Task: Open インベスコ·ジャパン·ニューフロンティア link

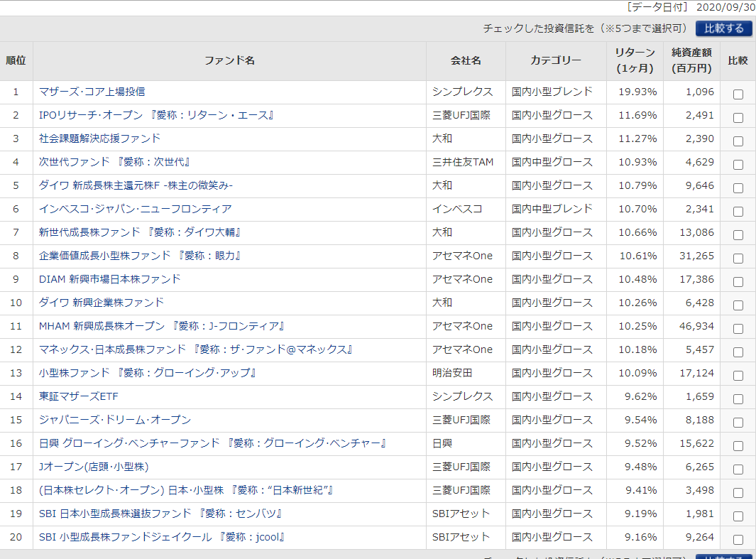Action: click(136, 209)
